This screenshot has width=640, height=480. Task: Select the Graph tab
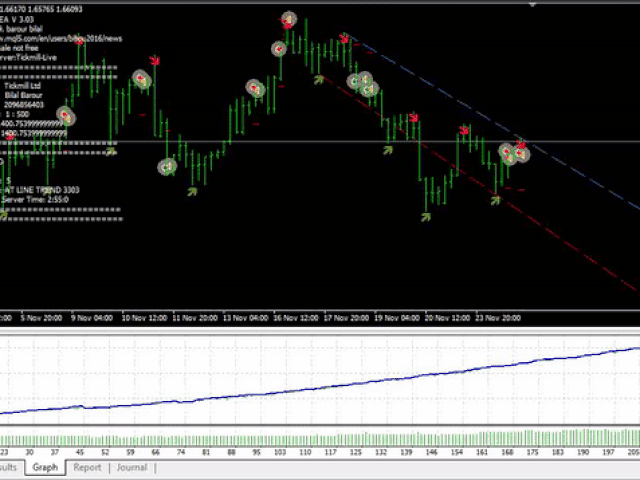click(x=45, y=467)
